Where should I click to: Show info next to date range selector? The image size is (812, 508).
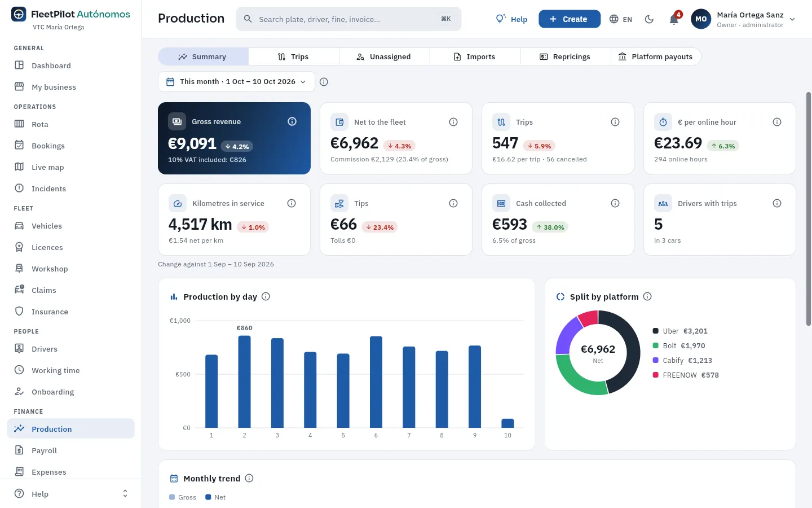click(324, 82)
